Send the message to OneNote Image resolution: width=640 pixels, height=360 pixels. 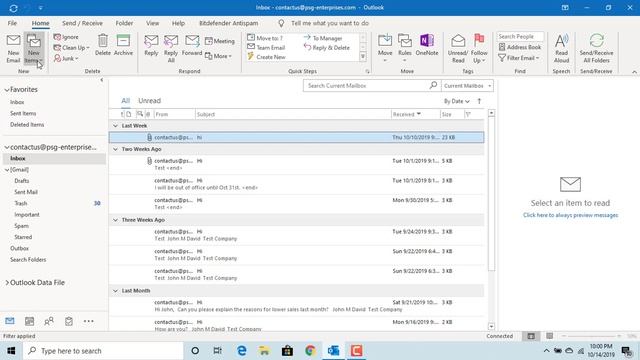(x=427, y=45)
